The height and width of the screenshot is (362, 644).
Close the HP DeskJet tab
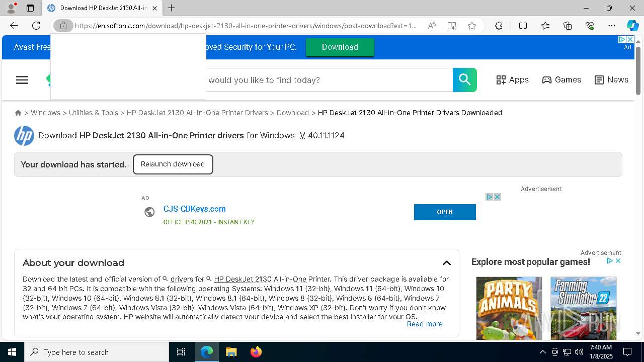[x=154, y=8]
